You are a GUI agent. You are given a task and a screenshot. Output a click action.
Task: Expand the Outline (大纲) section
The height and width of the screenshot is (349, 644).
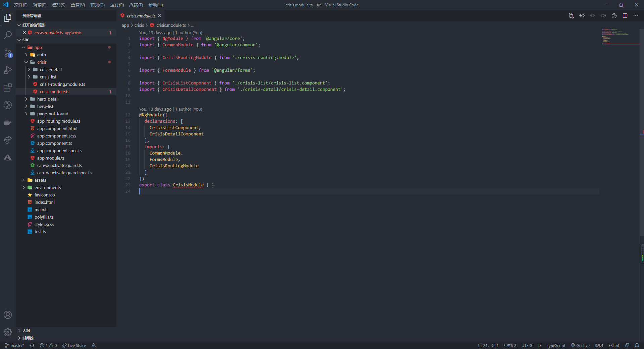tap(66, 331)
